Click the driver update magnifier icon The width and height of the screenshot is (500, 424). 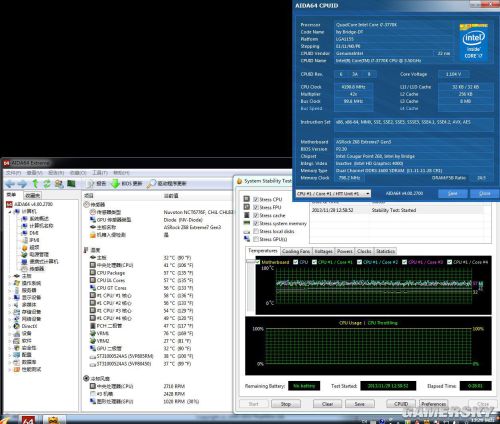tap(151, 183)
